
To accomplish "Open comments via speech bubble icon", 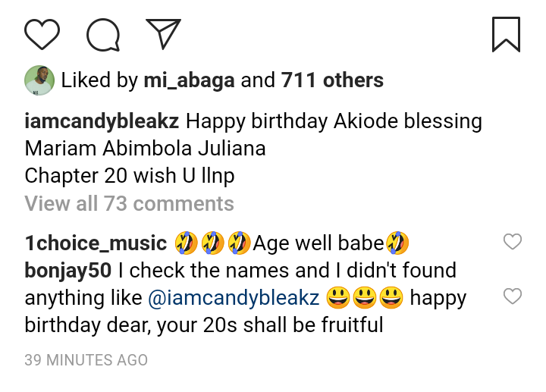I will [x=103, y=34].
